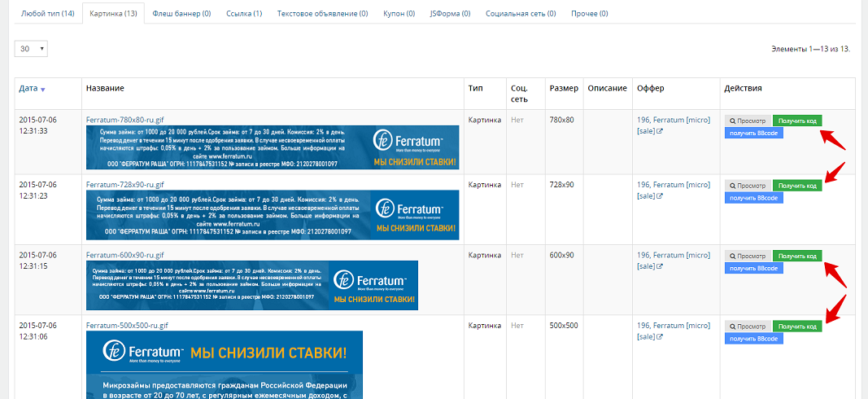Sort table by the Дата column header
868x399 pixels.
tap(28, 88)
